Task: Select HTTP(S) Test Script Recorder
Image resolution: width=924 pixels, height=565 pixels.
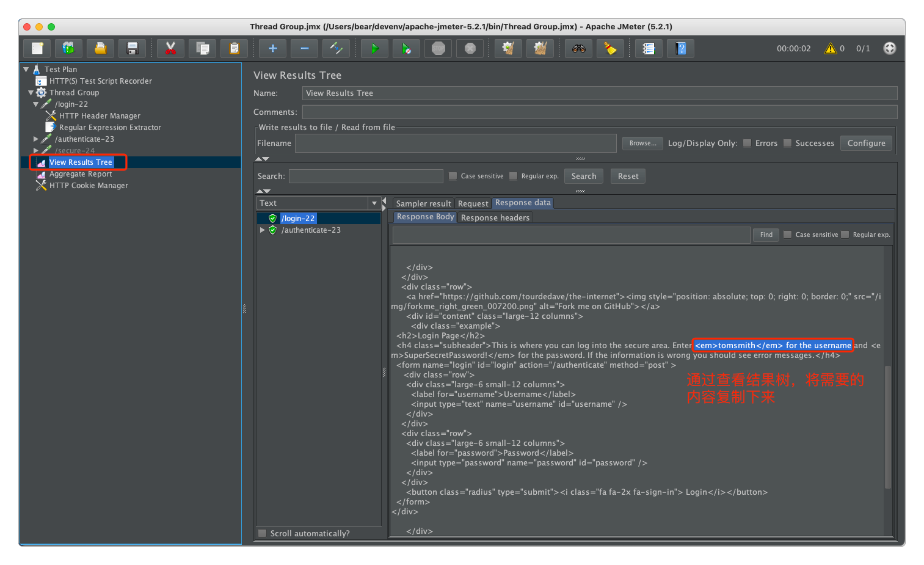Action: pyautogui.click(x=101, y=81)
